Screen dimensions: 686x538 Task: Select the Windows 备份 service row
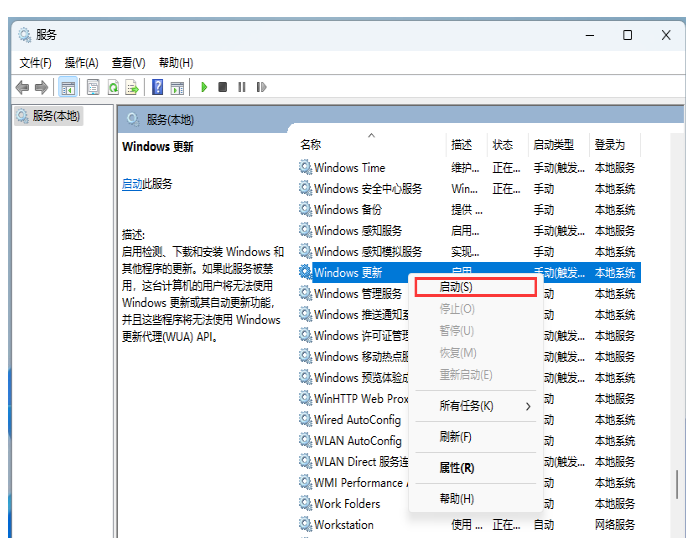[470, 210]
